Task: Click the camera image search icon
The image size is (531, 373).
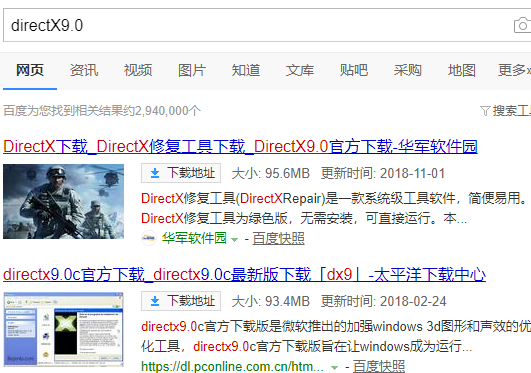Action: 523,25
